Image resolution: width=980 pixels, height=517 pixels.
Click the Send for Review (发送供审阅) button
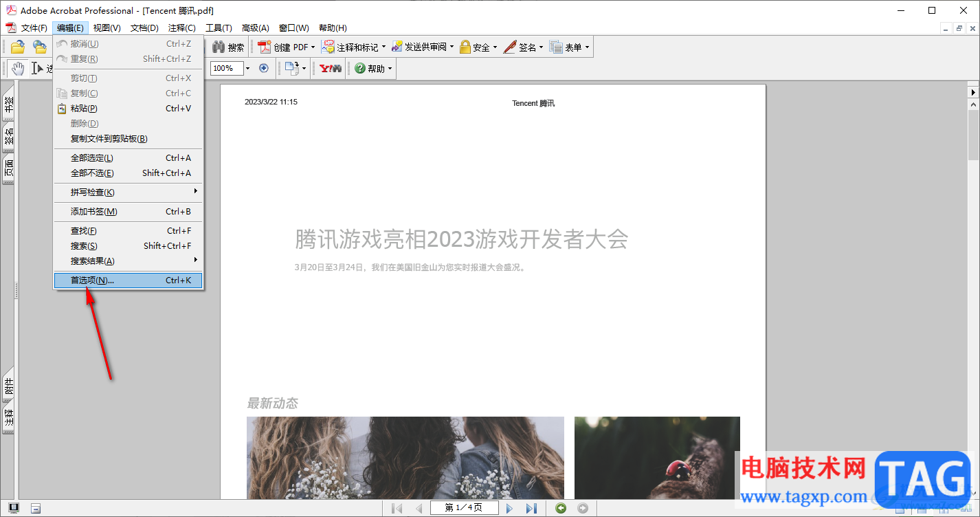coord(419,47)
